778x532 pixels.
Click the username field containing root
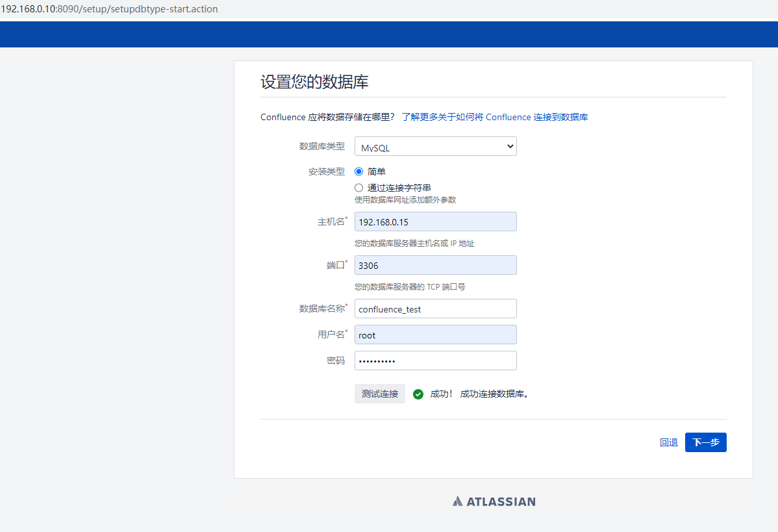point(435,335)
